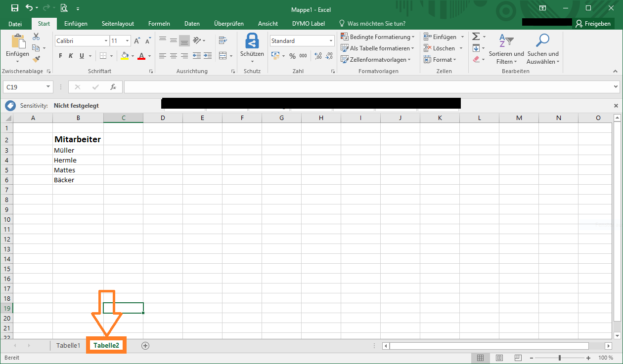The width and height of the screenshot is (623, 364).
Task: Apply italic formatting using the K icon
Action: tap(70, 56)
